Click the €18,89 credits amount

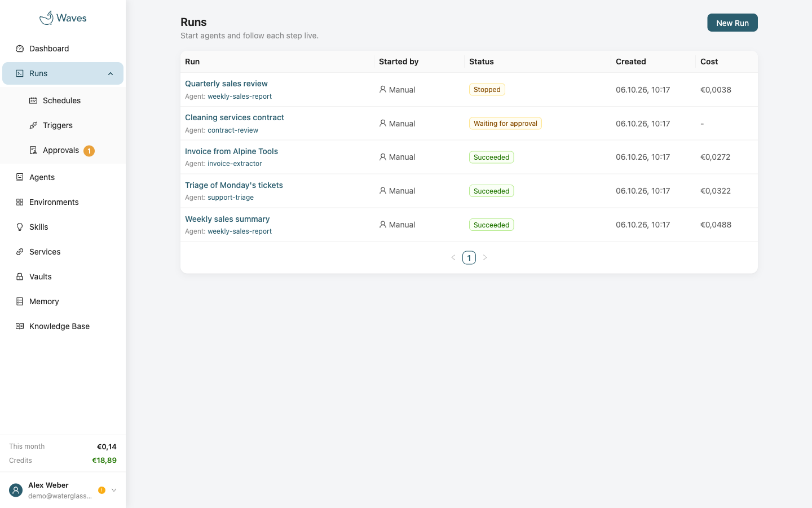tap(104, 461)
